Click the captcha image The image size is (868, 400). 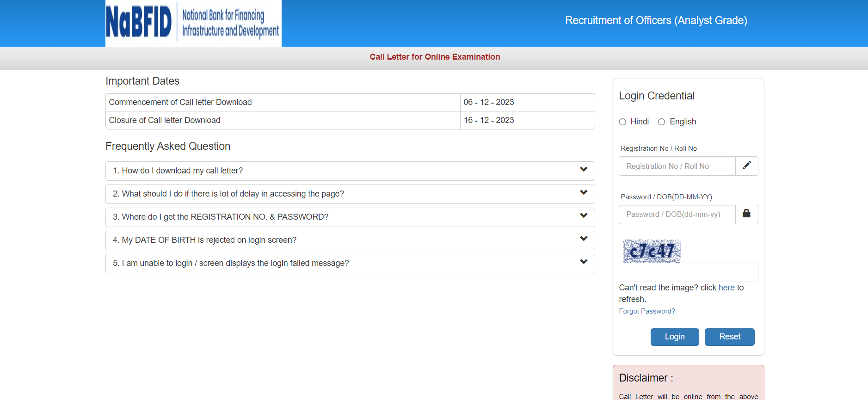pos(652,251)
